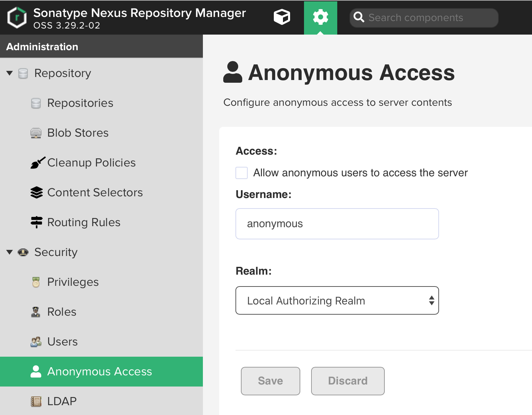Click the Security section icon
This screenshot has width=532, height=415.
pos(23,252)
